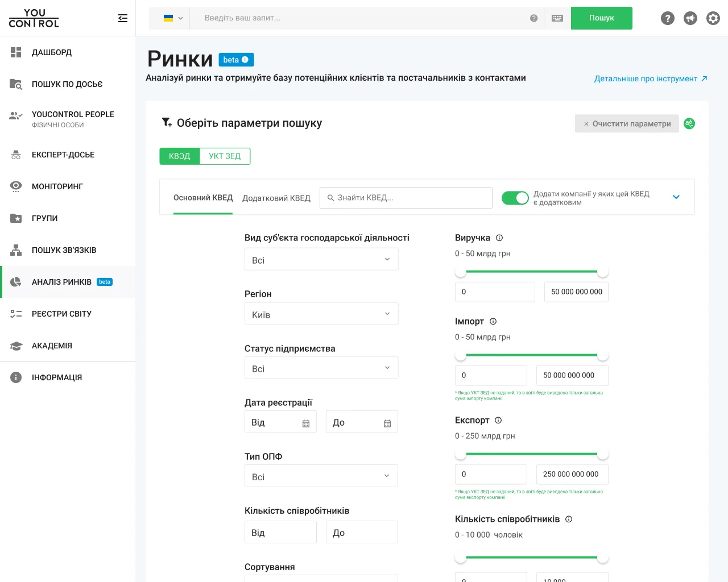This screenshot has width=728, height=582.
Task: Show info tooltip for Експорт
Action: [x=498, y=421]
